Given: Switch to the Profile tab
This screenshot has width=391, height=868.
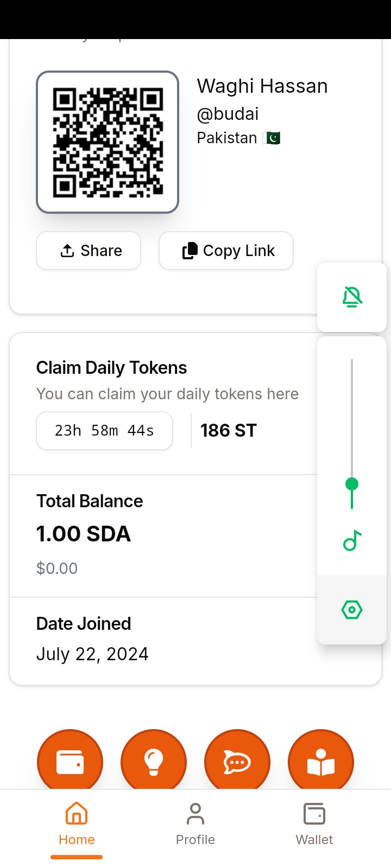Looking at the screenshot, I should (x=195, y=824).
